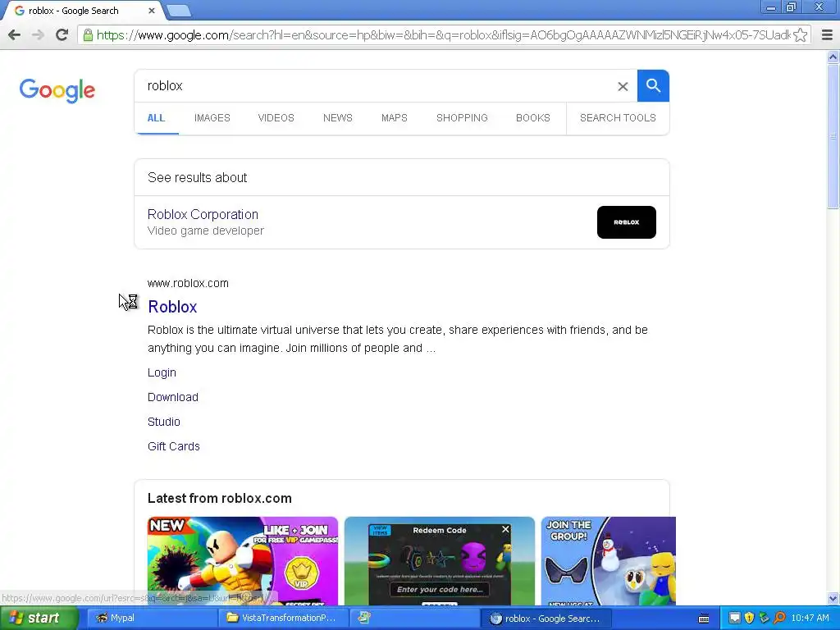Switch to the BOOKS tab

(533, 118)
